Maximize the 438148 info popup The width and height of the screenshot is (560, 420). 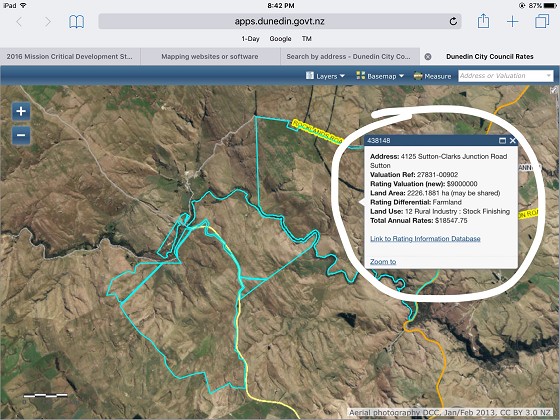coord(502,141)
